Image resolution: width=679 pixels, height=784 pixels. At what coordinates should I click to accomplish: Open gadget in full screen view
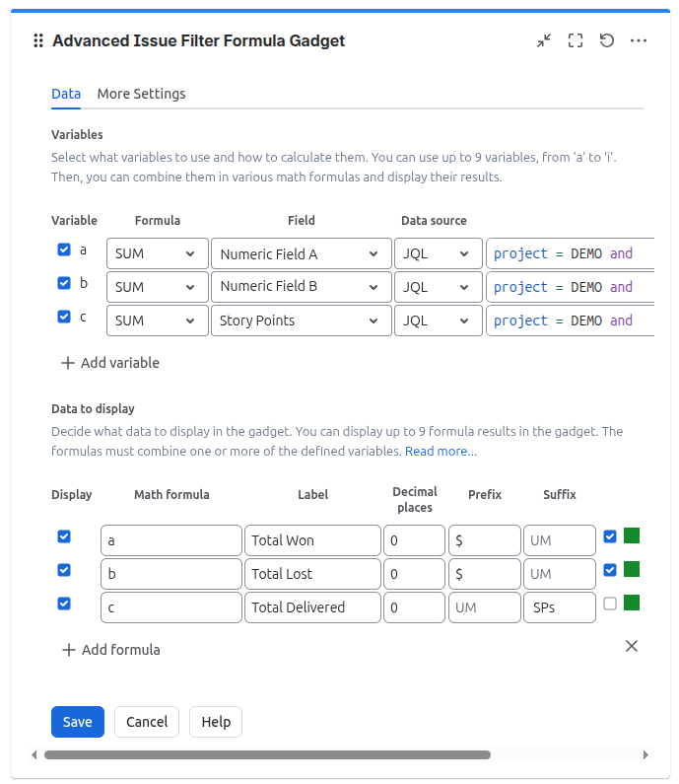(x=576, y=40)
